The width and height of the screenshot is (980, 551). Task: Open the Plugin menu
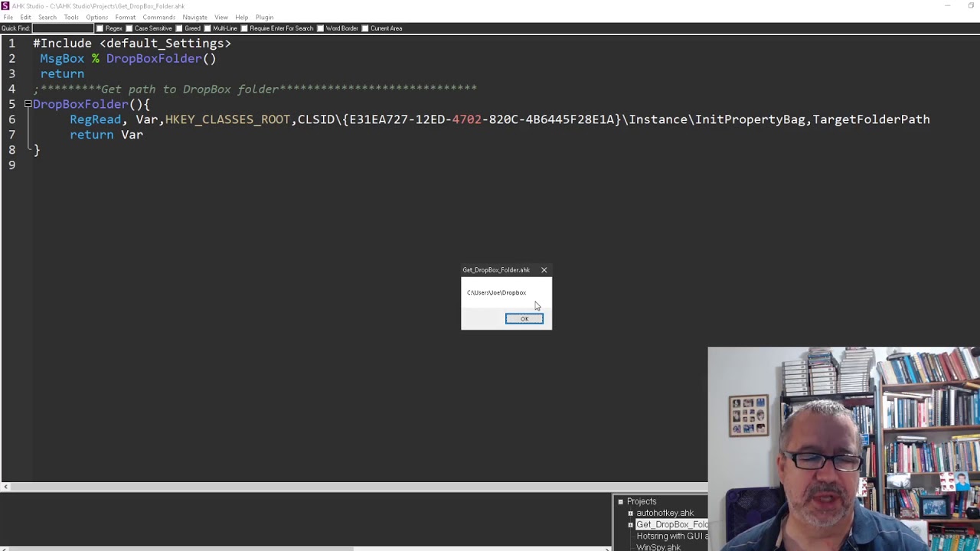click(264, 17)
